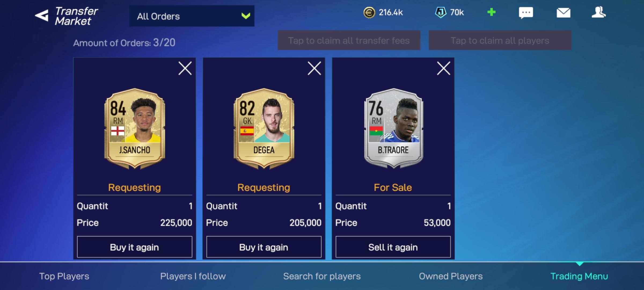Open the Players I follow tab

193,276
